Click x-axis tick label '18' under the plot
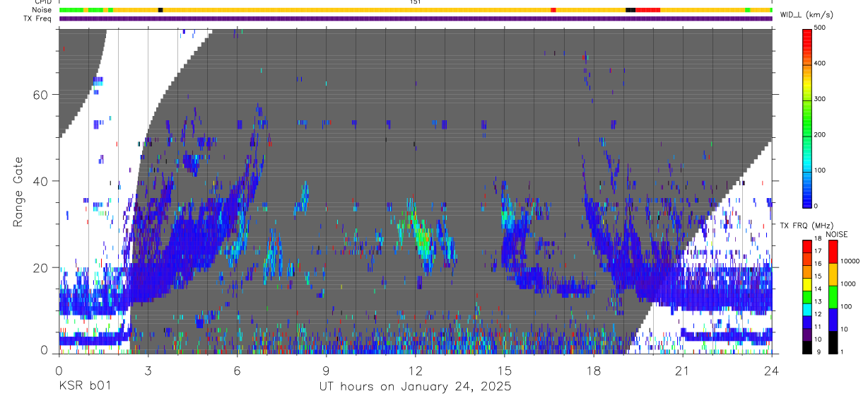Screen dimensions: 868x401 coord(593,371)
